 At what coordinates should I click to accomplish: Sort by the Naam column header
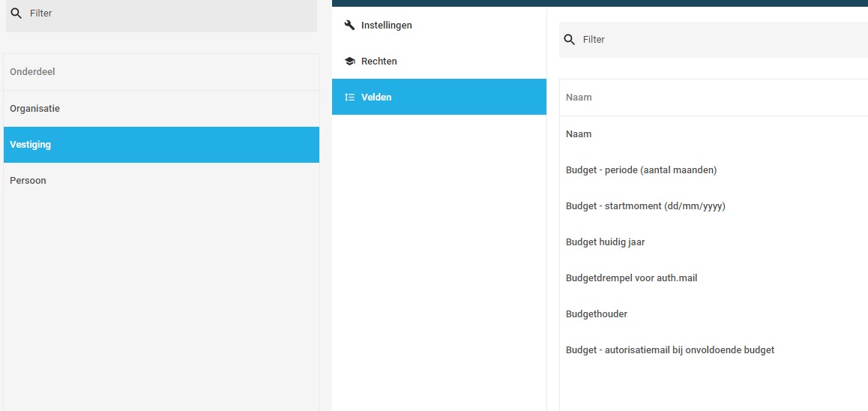[x=579, y=97]
